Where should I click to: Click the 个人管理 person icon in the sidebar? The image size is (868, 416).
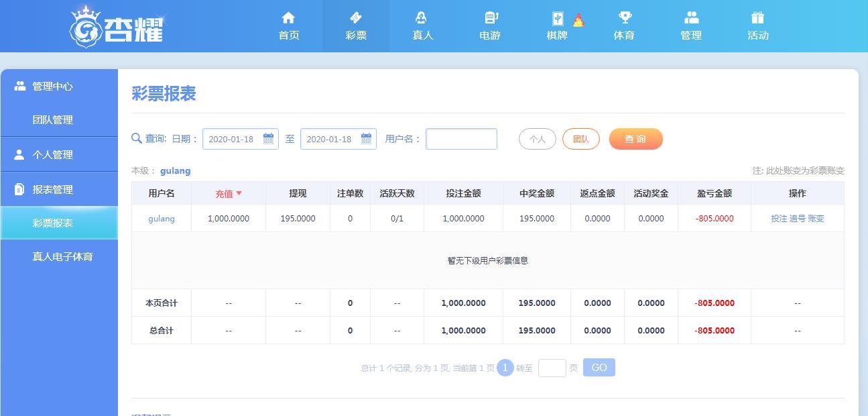(19, 154)
